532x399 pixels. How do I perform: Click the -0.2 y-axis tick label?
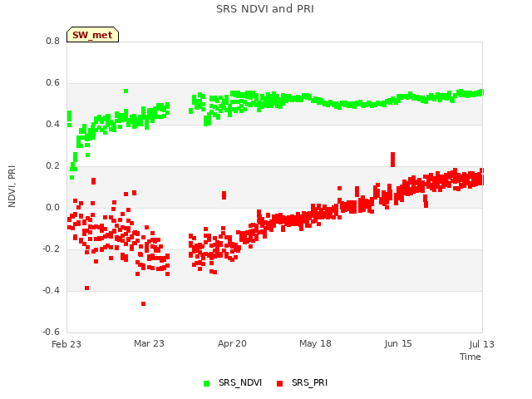coord(51,249)
